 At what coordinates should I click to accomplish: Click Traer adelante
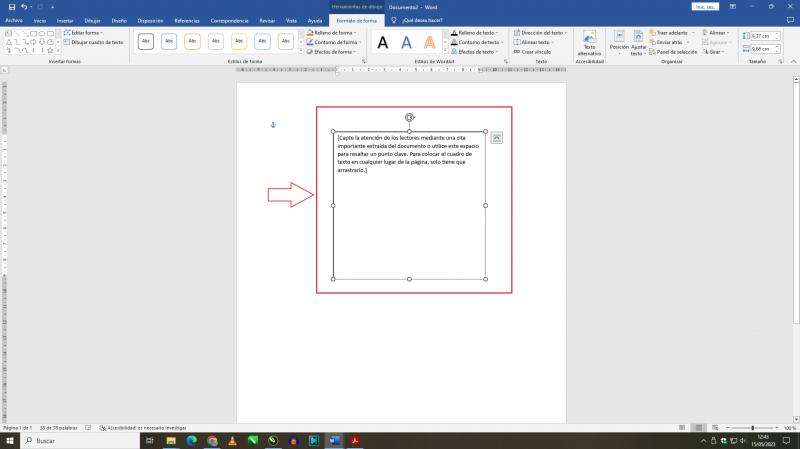[668, 33]
